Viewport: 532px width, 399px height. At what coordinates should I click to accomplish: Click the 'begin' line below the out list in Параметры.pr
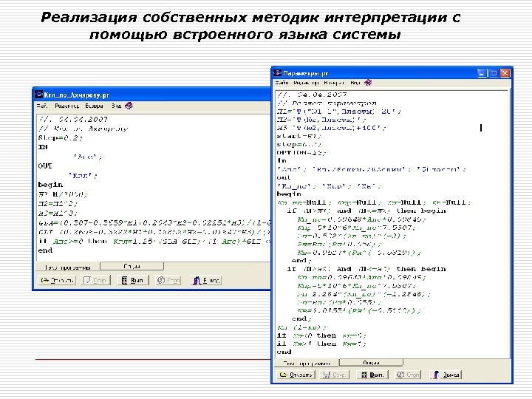289,194
